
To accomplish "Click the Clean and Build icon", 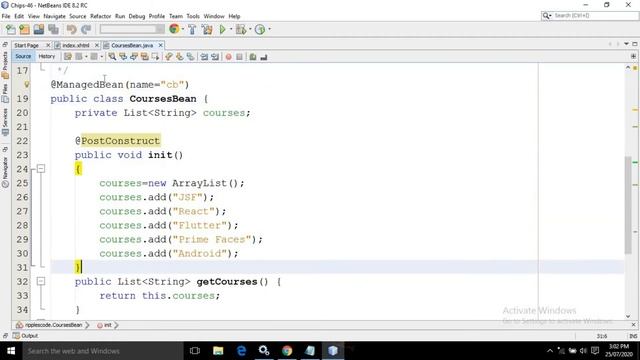I will point(207,29).
